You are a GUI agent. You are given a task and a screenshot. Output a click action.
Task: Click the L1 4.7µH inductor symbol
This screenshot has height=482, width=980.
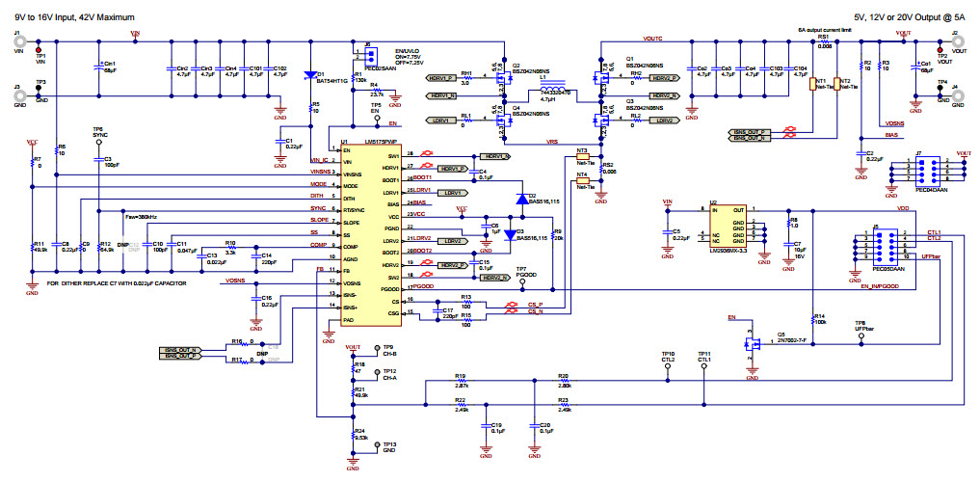point(547,85)
